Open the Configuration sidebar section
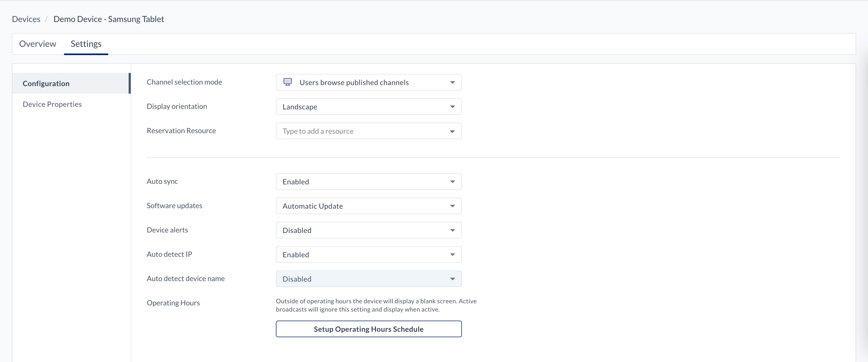 pyautogui.click(x=46, y=83)
